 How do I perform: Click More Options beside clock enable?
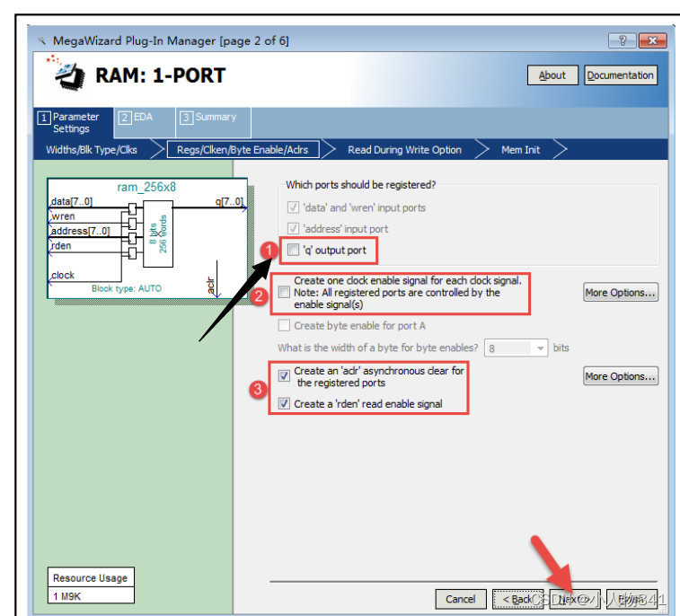(620, 293)
